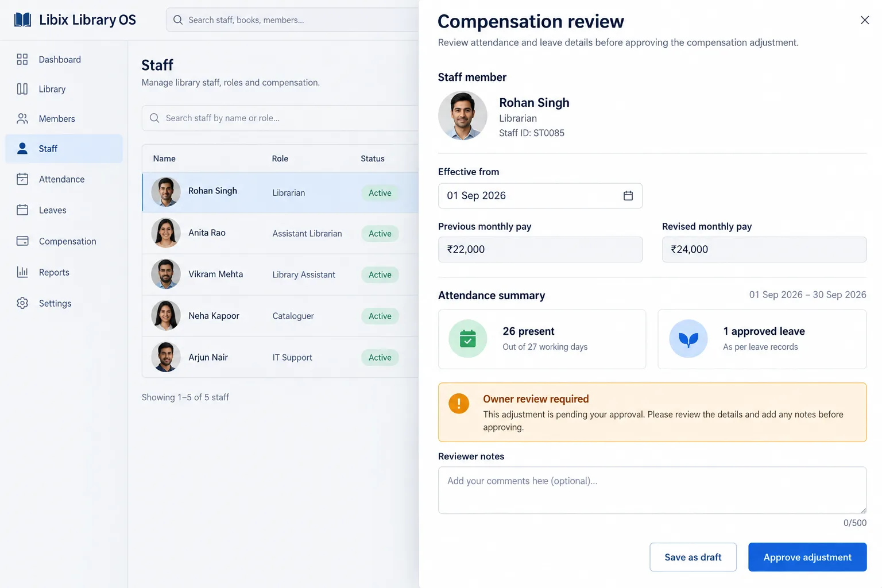This screenshot has width=882, height=588.
Task: Click the Name column header
Action: tap(164, 158)
